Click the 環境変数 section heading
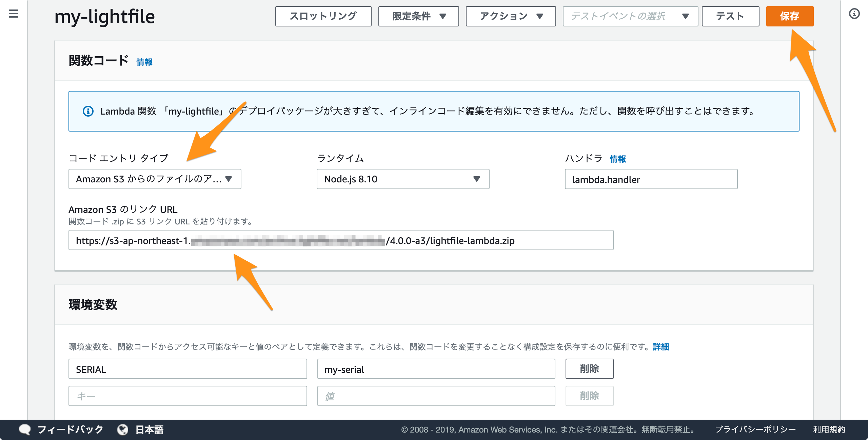Viewport: 868px width, 440px height. coord(93,304)
